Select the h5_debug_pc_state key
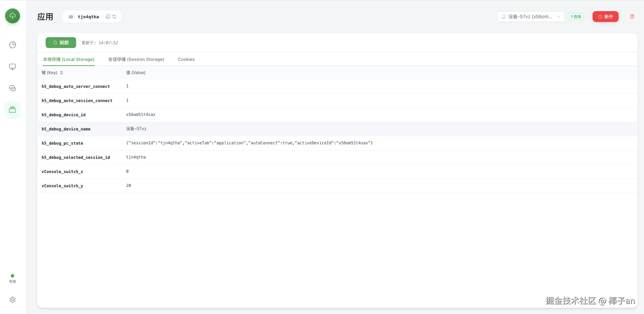Image resolution: width=644 pixels, height=314 pixels. point(62,143)
